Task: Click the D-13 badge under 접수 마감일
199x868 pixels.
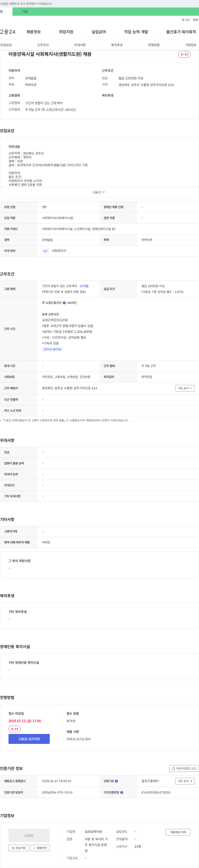Action: click(15, 729)
